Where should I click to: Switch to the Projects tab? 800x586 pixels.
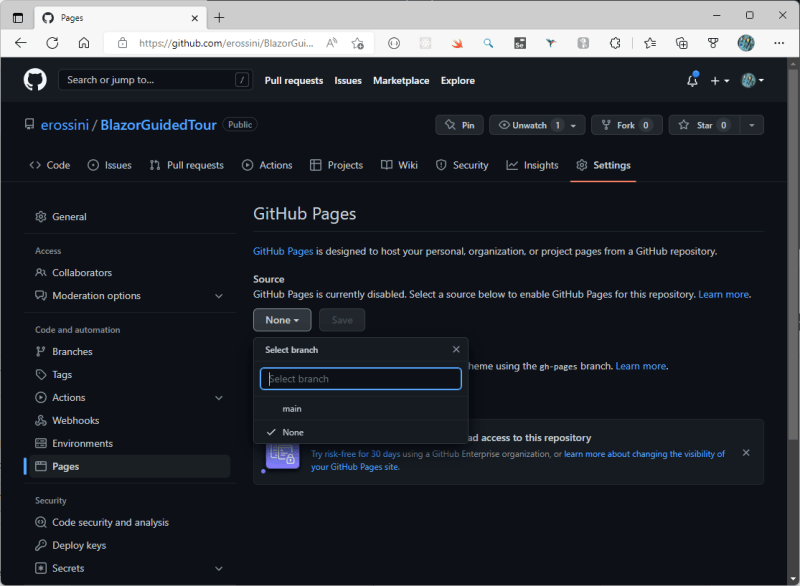337,165
